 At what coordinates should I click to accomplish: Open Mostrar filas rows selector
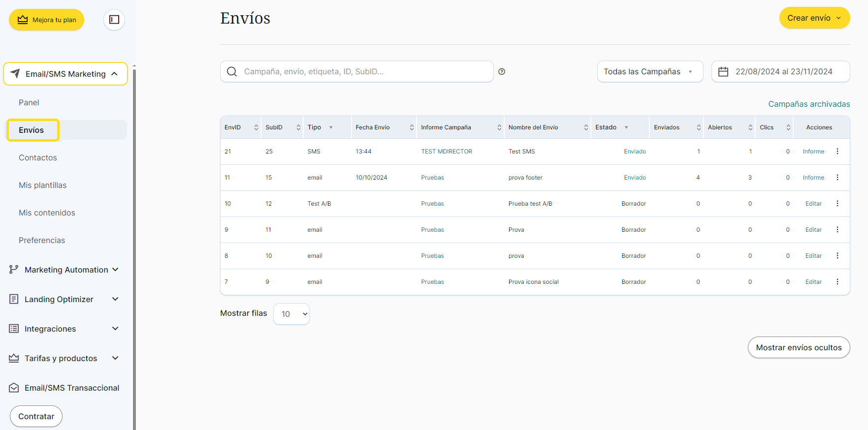(x=291, y=314)
